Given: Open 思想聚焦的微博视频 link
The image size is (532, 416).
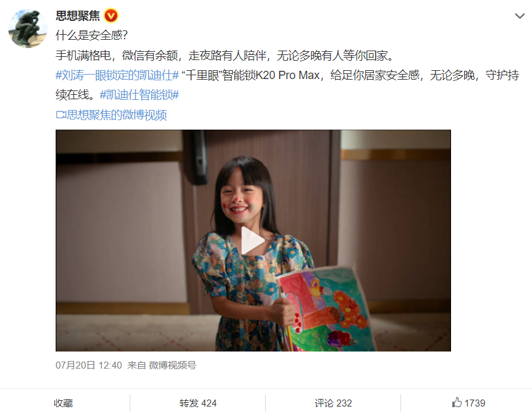Looking at the screenshot, I should pos(117,115).
